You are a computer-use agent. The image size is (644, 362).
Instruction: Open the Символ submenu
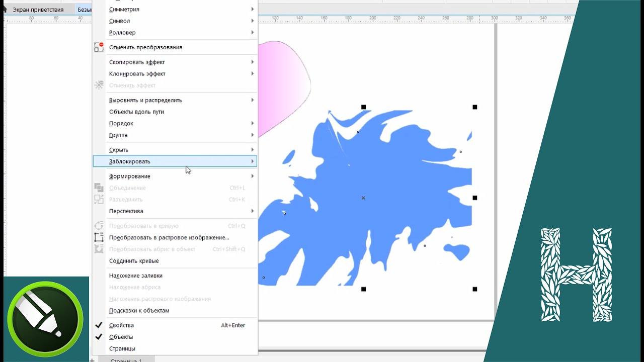click(175, 21)
